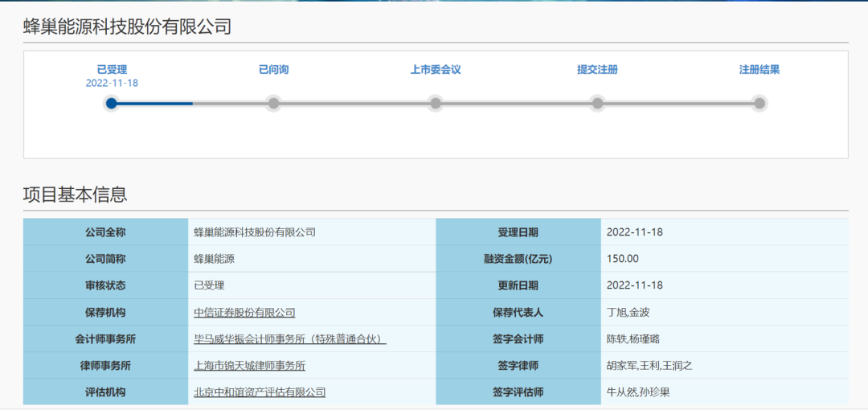Open the 中信证券股份有限公司 sponsor link
Viewport: 868px width, 410px height.
[x=244, y=312]
